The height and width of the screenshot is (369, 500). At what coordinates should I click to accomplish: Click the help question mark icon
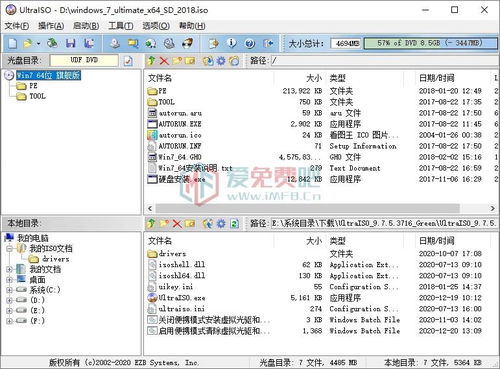point(250,43)
